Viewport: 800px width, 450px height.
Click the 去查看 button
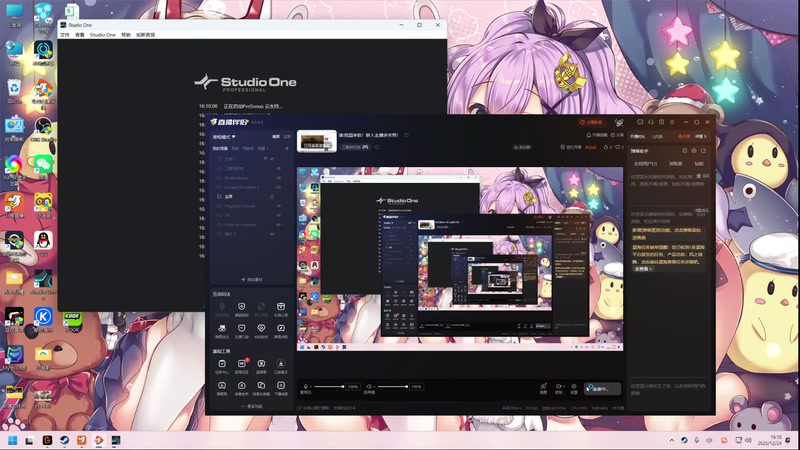point(643,269)
